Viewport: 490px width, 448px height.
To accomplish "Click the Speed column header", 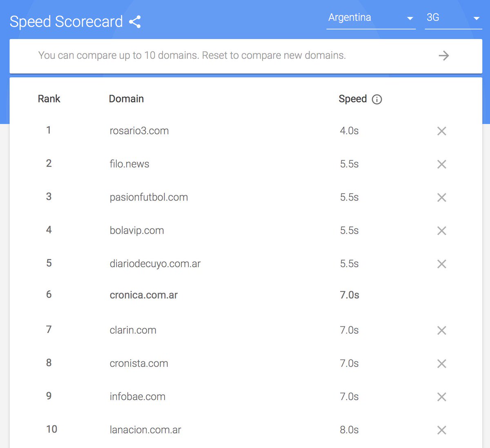I will pyautogui.click(x=353, y=99).
